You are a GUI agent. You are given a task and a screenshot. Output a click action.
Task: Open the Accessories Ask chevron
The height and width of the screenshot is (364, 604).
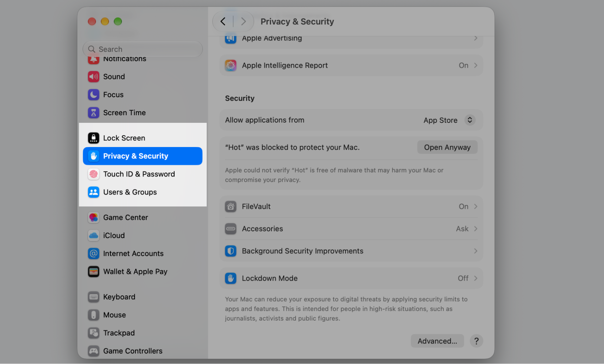tap(476, 229)
